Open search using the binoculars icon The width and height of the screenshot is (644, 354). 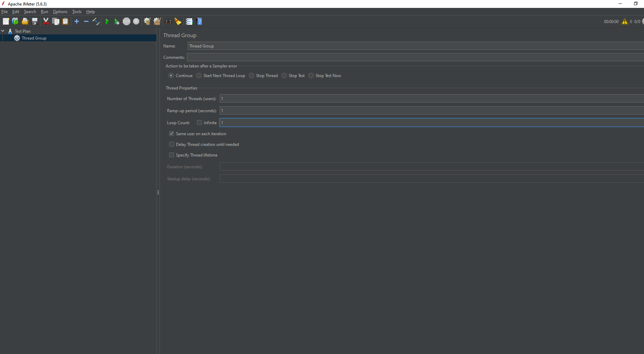[x=168, y=21]
